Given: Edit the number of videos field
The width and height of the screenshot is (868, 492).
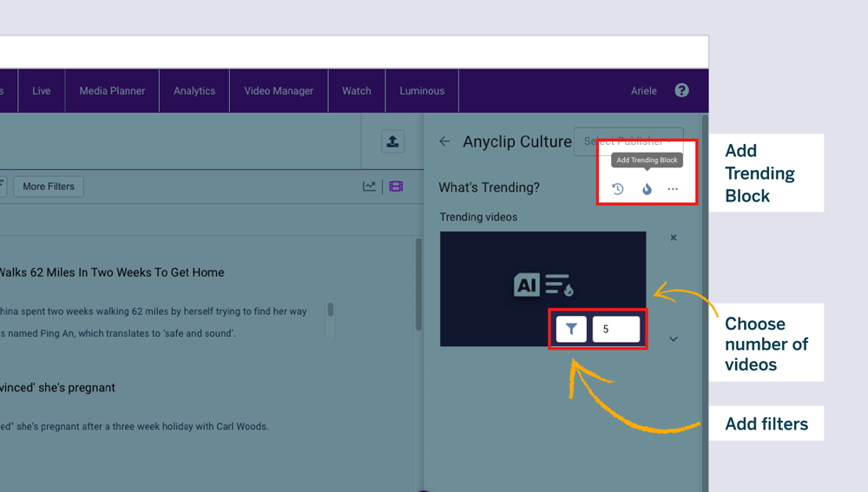Looking at the screenshot, I should pyautogui.click(x=616, y=329).
